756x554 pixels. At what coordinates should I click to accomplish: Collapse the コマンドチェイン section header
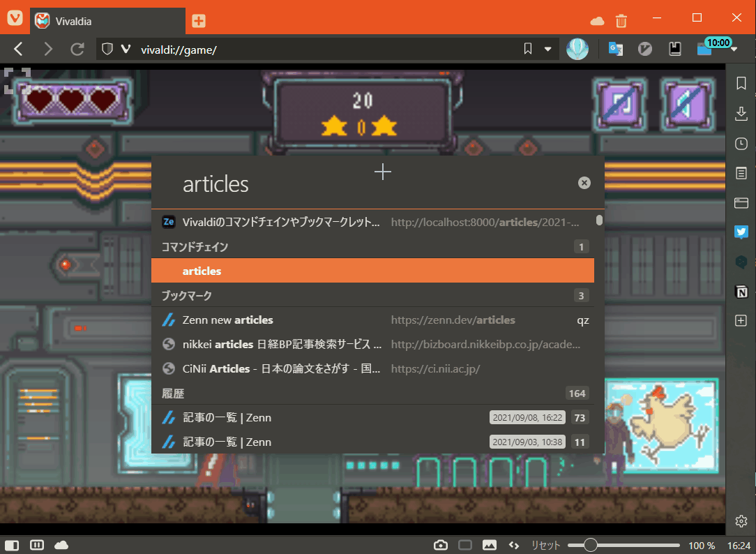pyautogui.click(x=372, y=247)
